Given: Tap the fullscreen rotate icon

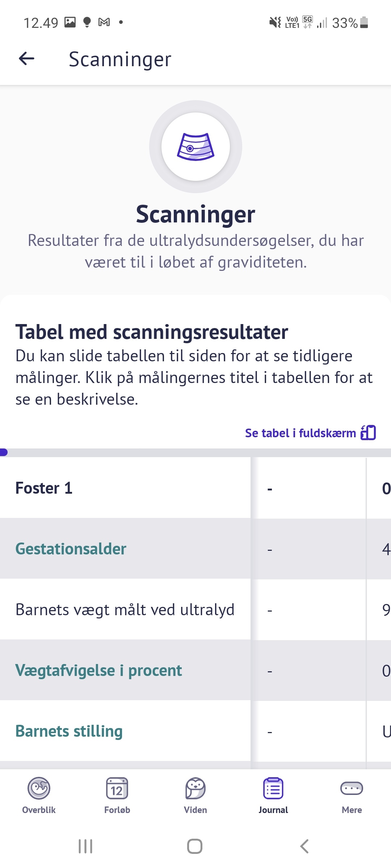Looking at the screenshot, I should (369, 433).
